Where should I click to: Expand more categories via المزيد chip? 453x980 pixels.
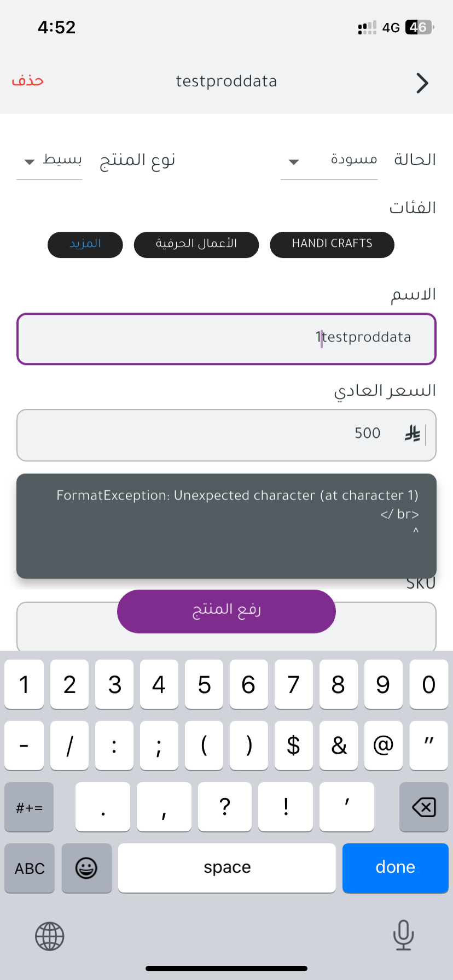point(85,244)
